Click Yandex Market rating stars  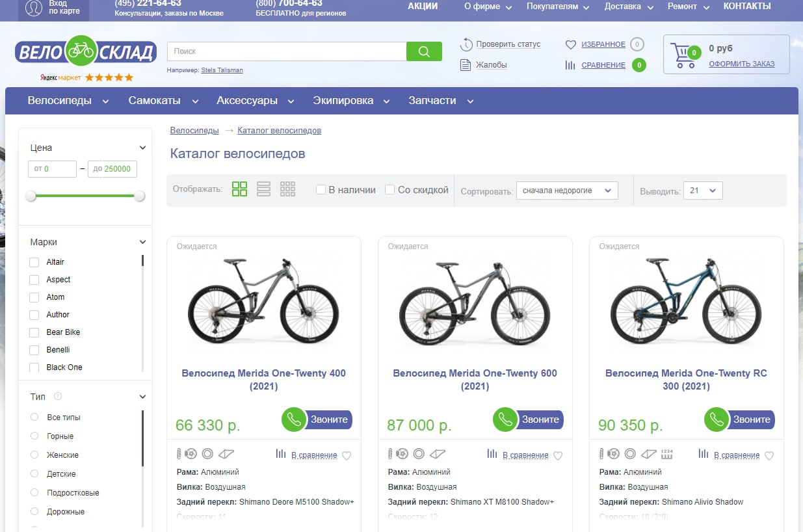[109, 77]
